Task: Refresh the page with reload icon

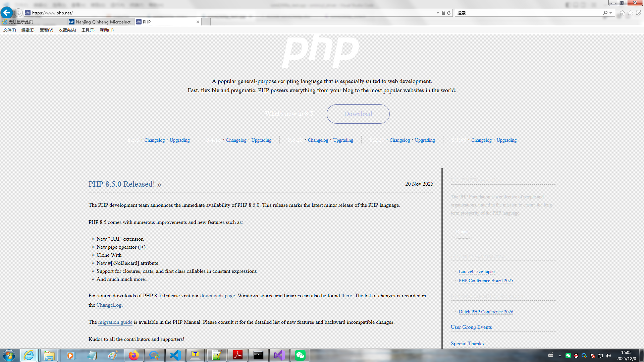Action: [449, 13]
